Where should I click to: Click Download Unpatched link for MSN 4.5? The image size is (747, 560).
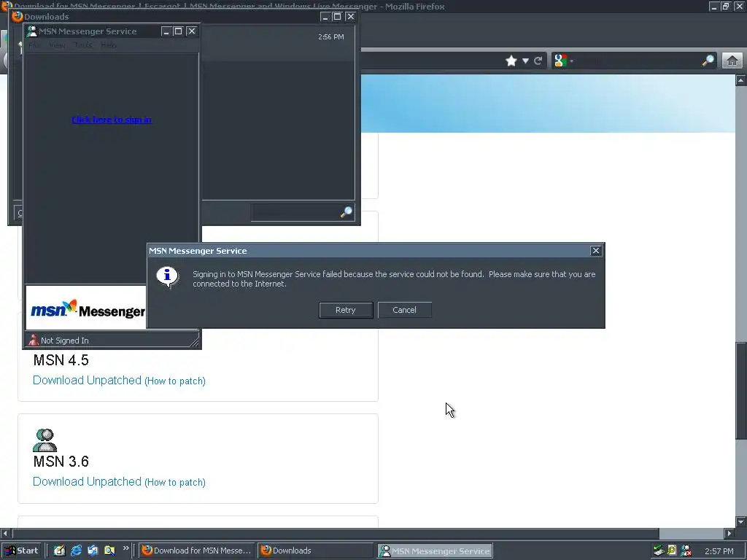coord(88,380)
